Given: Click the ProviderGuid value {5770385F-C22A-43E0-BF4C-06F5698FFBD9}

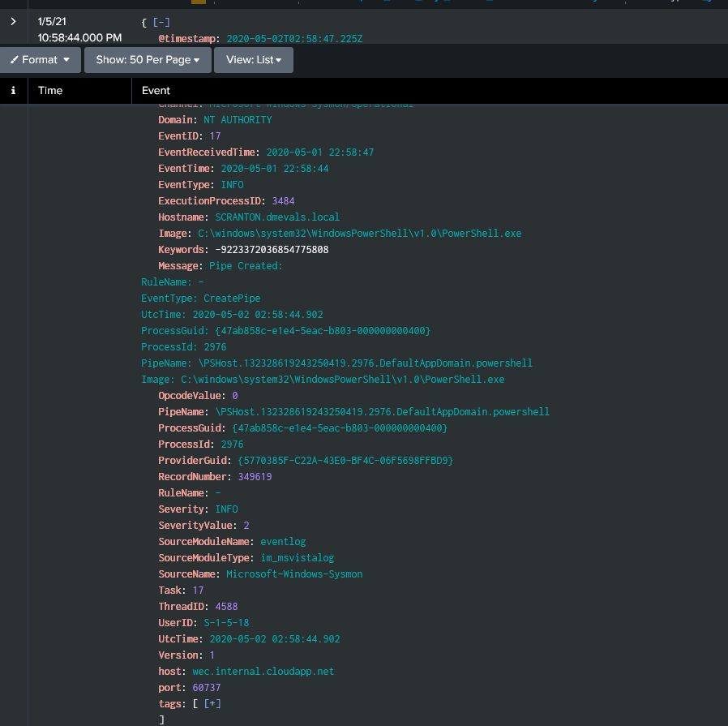Looking at the screenshot, I should point(345,461).
